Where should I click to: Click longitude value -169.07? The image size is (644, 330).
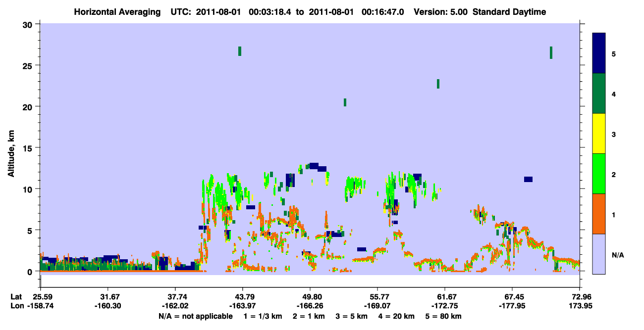coord(377,306)
